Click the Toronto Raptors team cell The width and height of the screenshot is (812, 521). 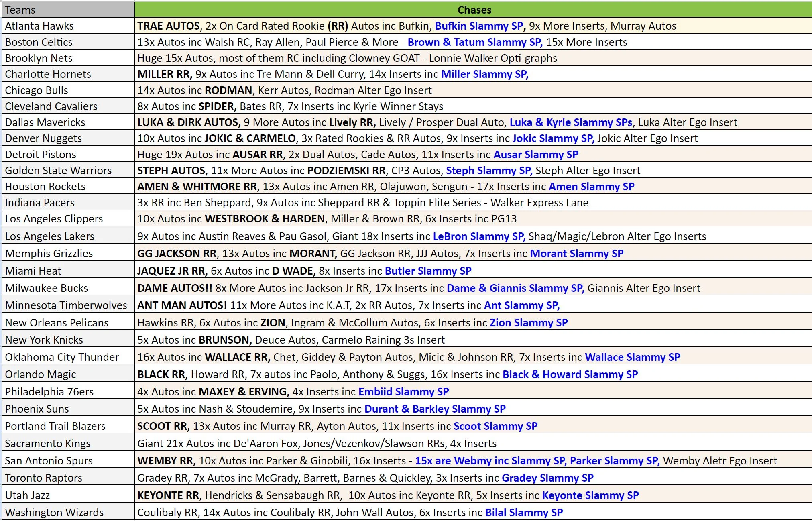point(68,477)
